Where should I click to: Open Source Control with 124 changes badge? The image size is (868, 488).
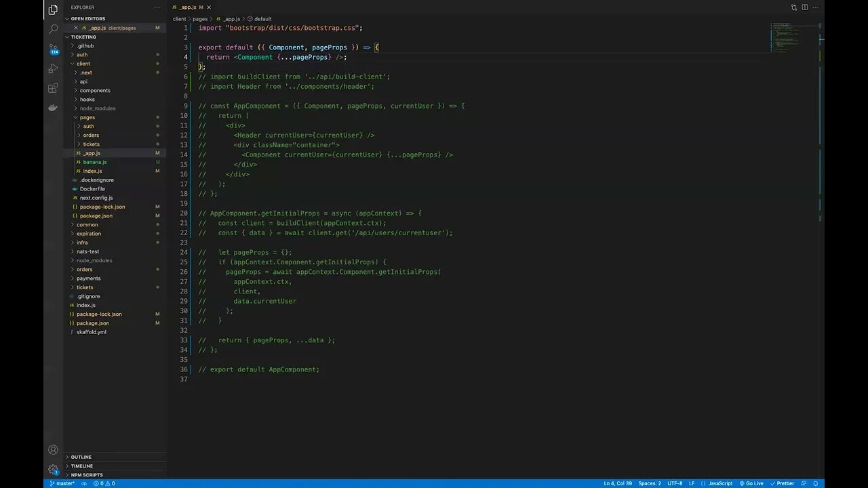tap(53, 49)
